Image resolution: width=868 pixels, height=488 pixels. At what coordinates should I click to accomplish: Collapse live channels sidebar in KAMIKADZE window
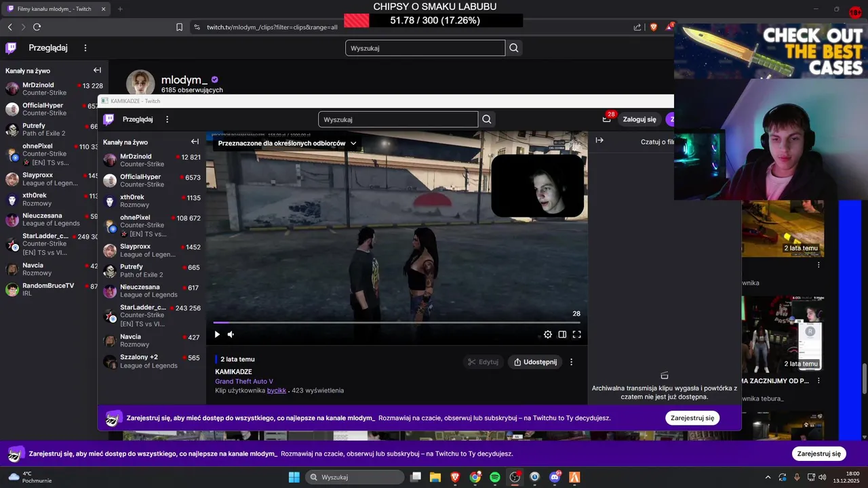(x=195, y=142)
